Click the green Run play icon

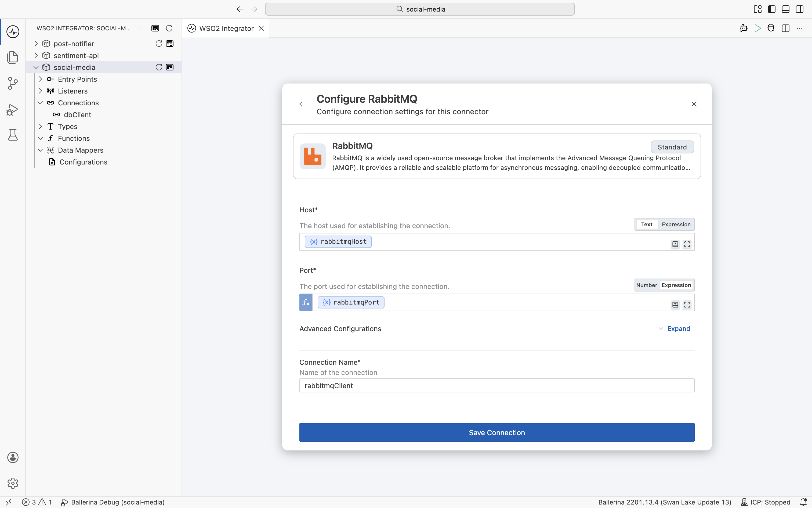(x=757, y=28)
